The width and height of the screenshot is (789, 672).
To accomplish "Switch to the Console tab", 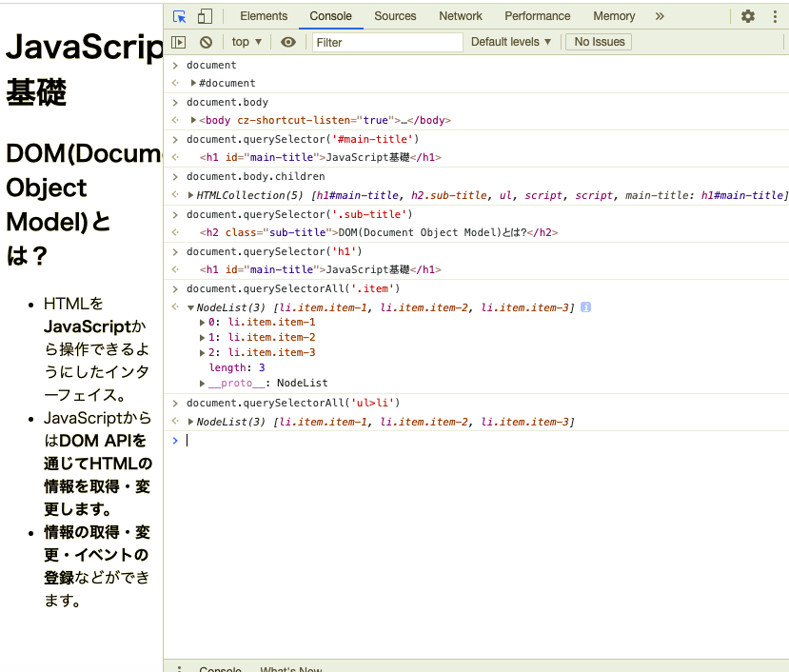I will (x=330, y=16).
